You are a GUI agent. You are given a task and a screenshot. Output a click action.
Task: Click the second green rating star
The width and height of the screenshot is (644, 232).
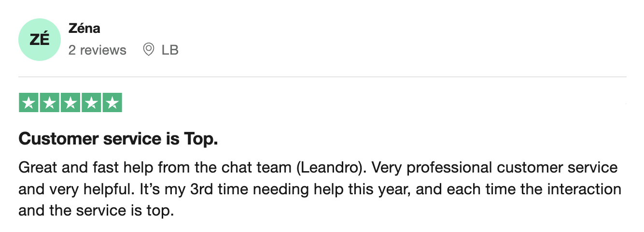50,102
